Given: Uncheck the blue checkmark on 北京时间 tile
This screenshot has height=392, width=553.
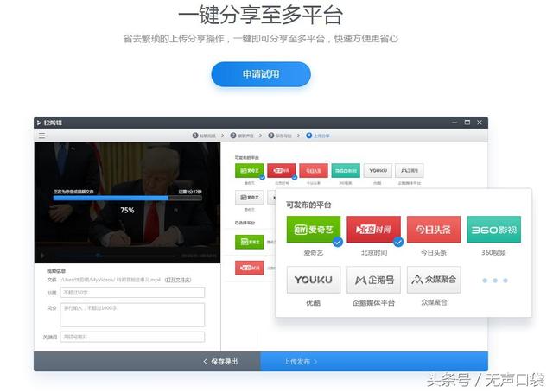Looking at the screenshot, I should point(397,243).
